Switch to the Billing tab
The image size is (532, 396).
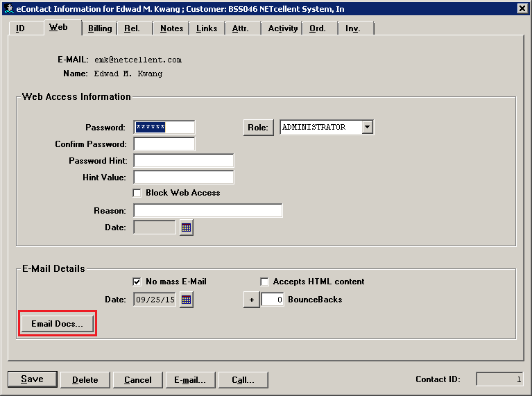(100, 28)
